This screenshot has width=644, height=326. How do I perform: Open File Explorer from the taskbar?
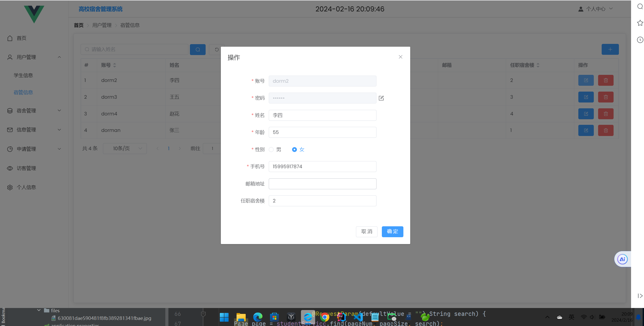241,317
